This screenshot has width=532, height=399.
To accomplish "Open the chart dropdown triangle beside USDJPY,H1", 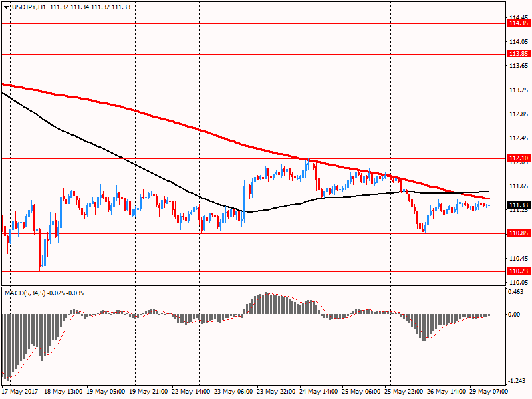I will (x=7, y=7).
